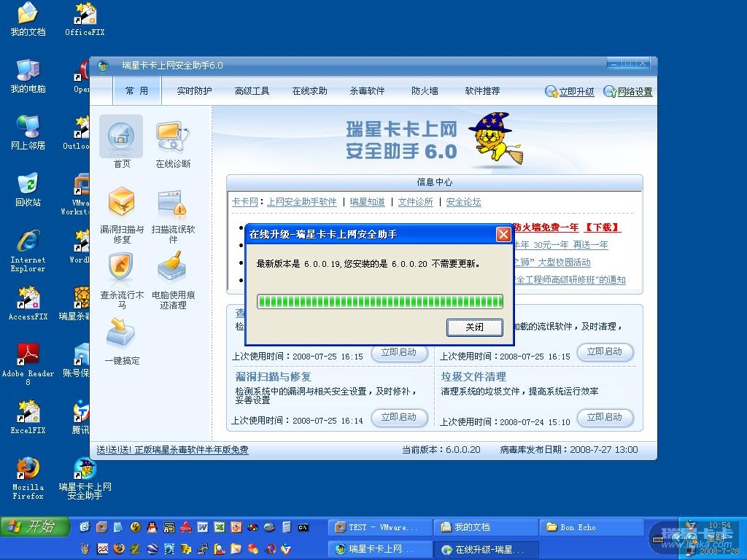This screenshot has width=747, height=560.
Task: Click the 立即升级 upgrade icon link
Action: click(x=569, y=91)
